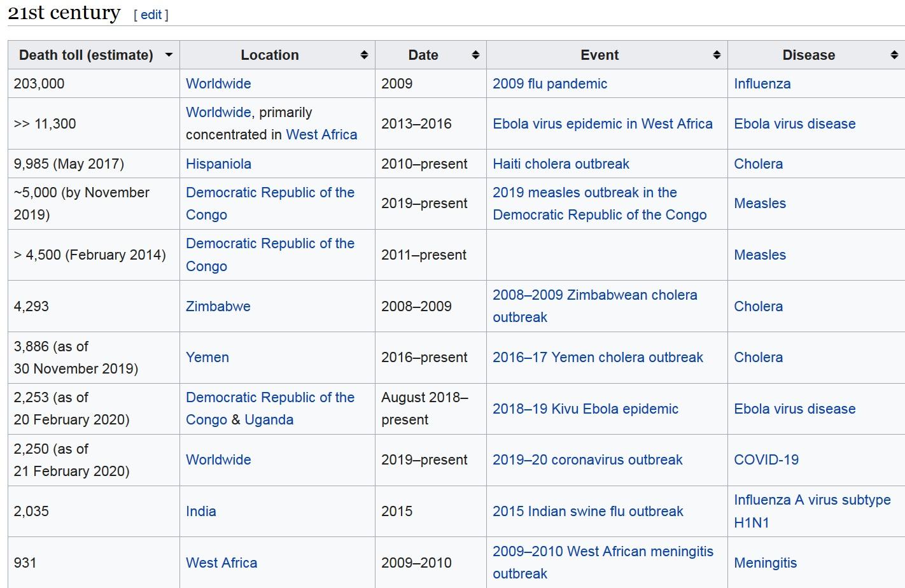Open 2016–17 Yemen cholera outbreak

pyautogui.click(x=598, y=357)
